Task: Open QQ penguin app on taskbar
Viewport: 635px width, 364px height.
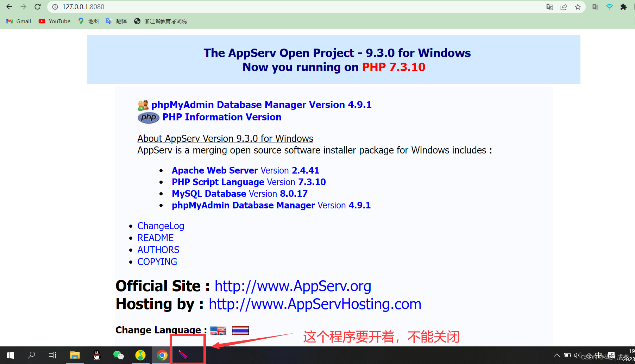Action: pyautogui.click(x=96, y=355)
